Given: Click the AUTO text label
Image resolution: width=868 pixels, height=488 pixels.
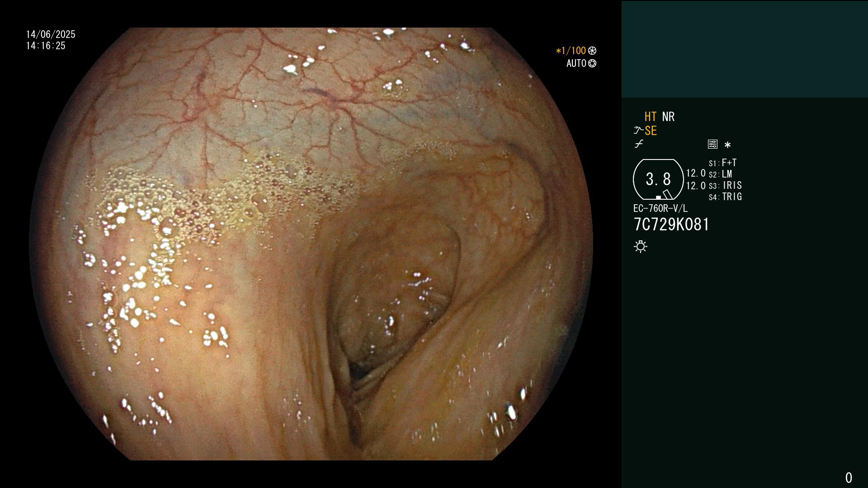Looking at the screenshot, I should [x=576, y=64].
